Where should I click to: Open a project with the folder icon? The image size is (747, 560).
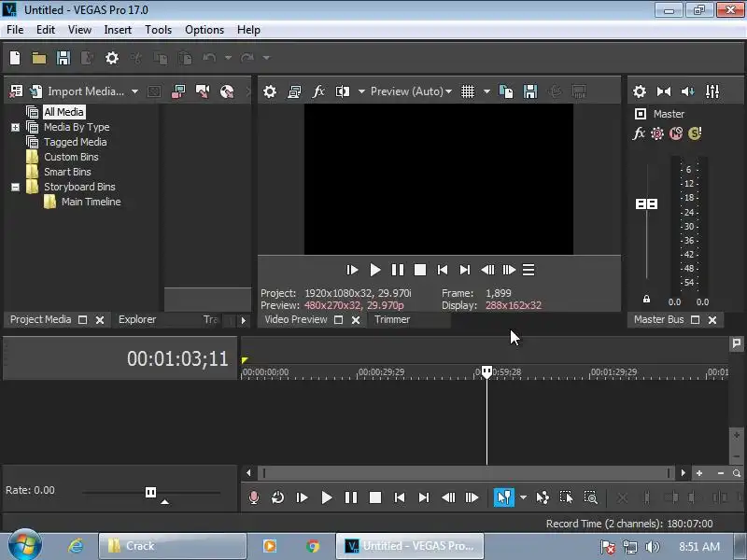point(39,58)
